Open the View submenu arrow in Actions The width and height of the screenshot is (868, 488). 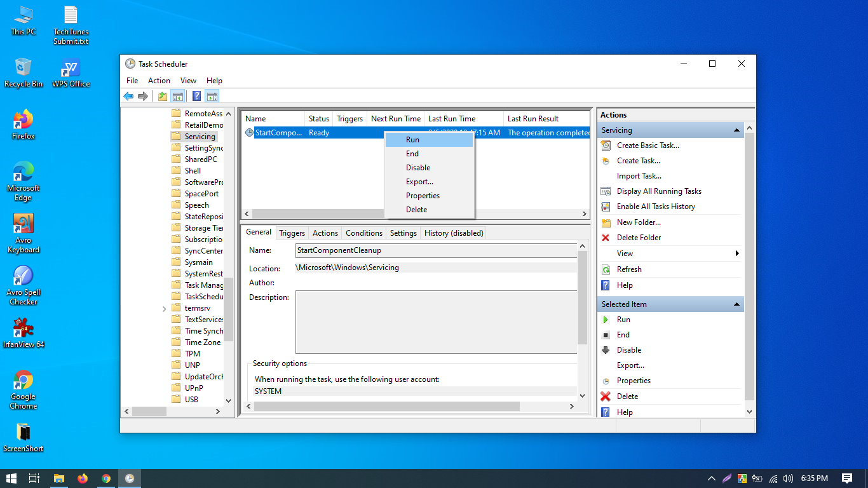click(x=737, y=254)
